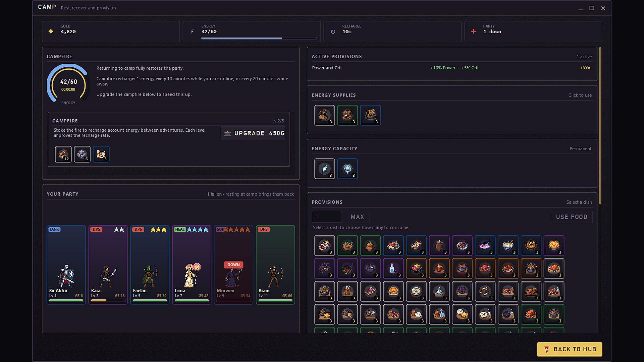Screen dimensions: 644x362
Task: Click the energy progress bar at top
Action: [x=259, y=38]
